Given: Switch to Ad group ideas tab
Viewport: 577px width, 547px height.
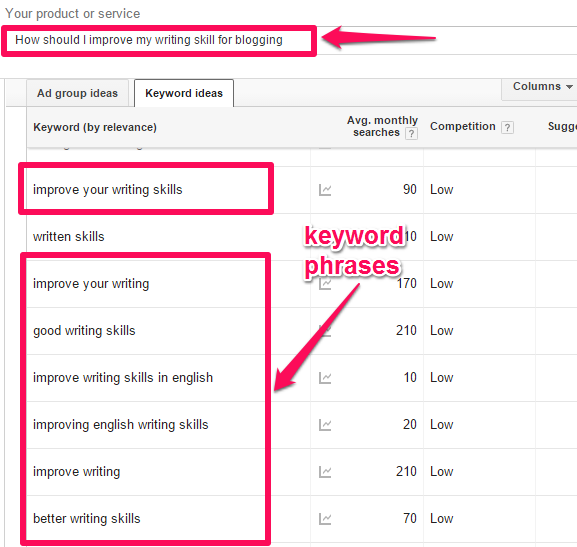Looking at the screenshot, I should (77, 93).
